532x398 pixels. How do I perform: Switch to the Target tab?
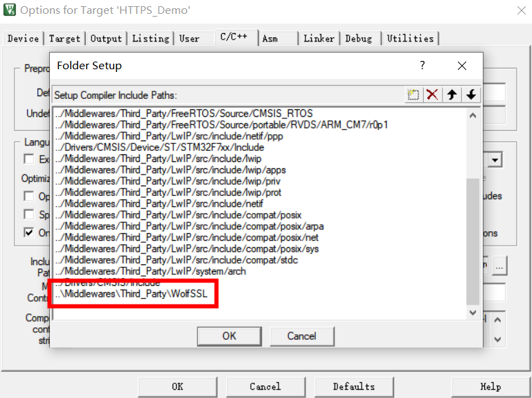[x=64, y=38]
